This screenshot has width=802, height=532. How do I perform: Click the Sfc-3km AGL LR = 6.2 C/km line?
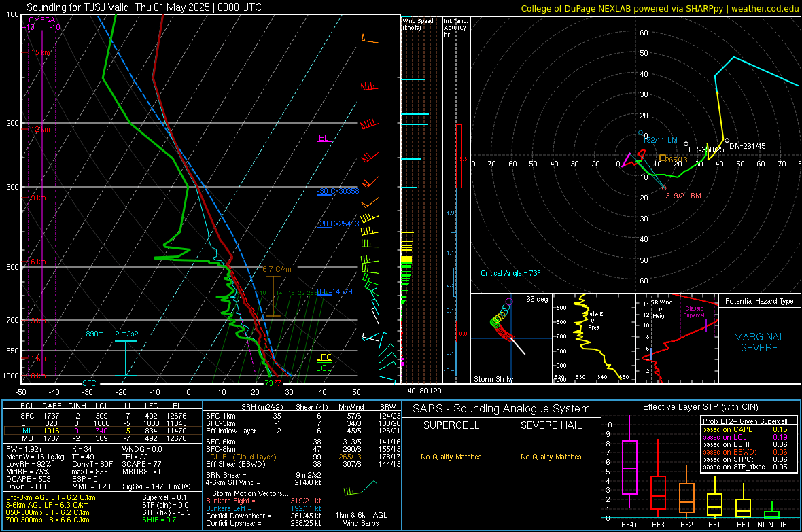pyautogui.click(x=51, y=497)
